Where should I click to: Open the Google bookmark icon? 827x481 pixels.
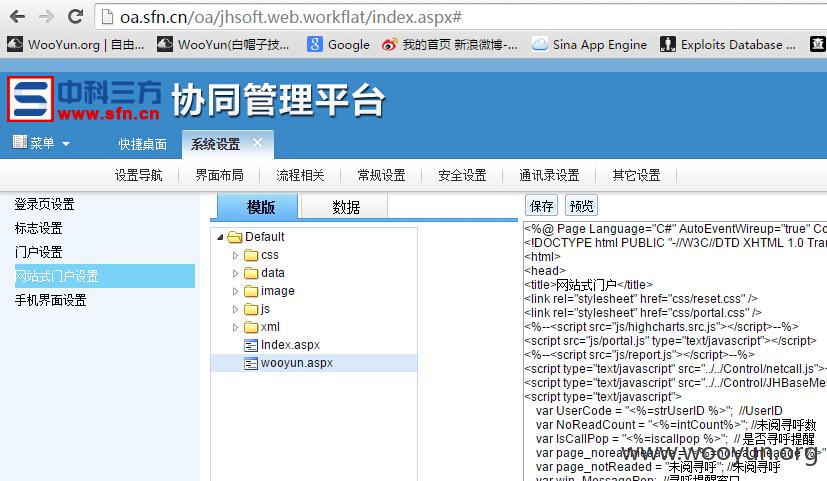pyautogui.click(x=314, y=44)
